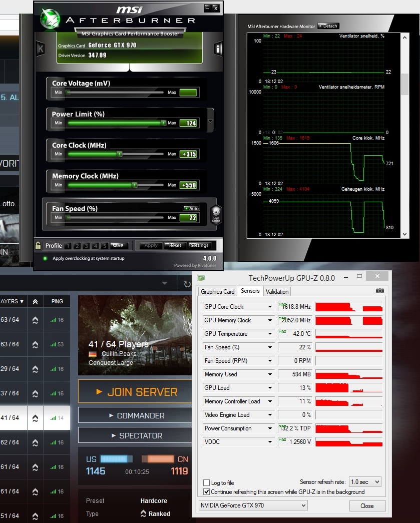Click the Close button in GPU-Z

(367, 505)
